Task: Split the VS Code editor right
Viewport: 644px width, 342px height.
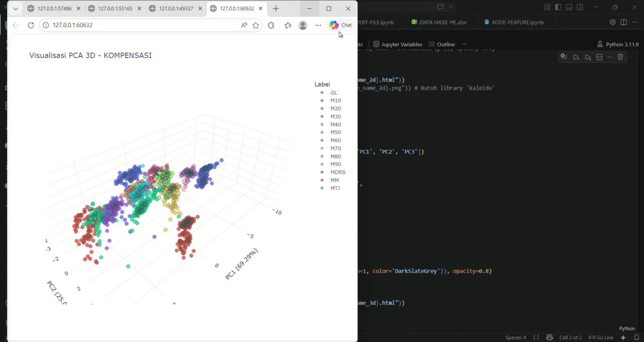Action: tap(623, 22)
